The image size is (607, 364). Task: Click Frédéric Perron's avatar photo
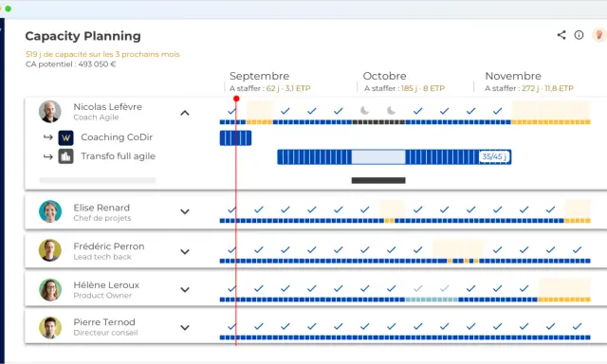(x=50, y=250)
